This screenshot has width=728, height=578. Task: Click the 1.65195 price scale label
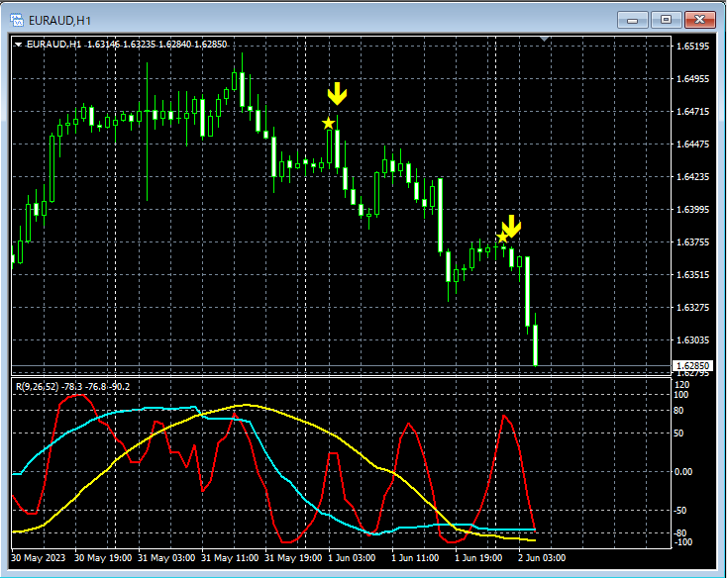(693, 46)
